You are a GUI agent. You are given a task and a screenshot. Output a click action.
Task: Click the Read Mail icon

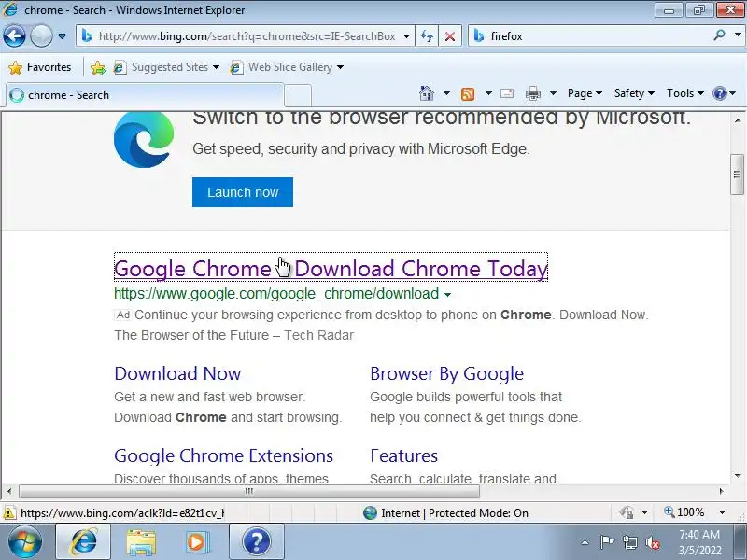pos(507,93)
